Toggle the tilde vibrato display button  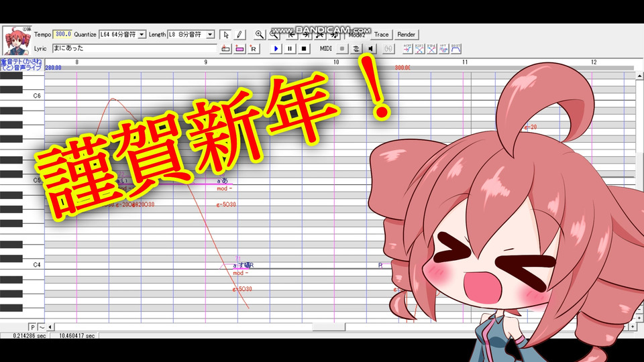pos(42,327)
